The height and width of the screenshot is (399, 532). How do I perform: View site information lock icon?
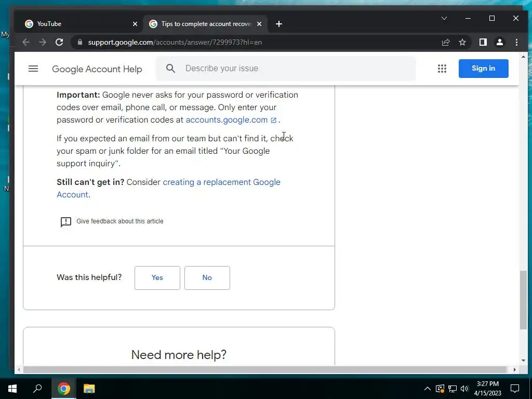[x=79, y=42]
